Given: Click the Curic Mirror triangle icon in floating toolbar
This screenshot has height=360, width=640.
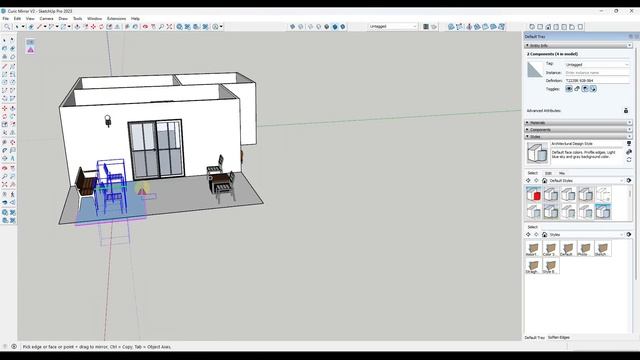Looking at the screenshot, I should 31,50.
